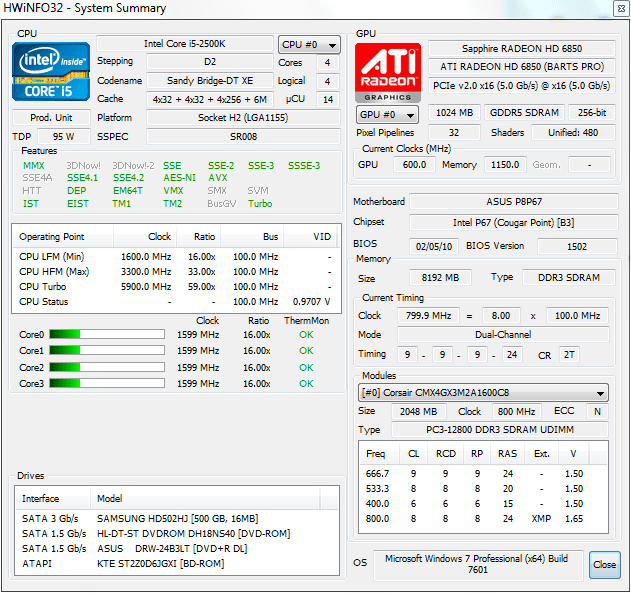Close the HWiNFO32 window with title X
The height and width of the screenshot is (593, 631).
pos(621,8)
